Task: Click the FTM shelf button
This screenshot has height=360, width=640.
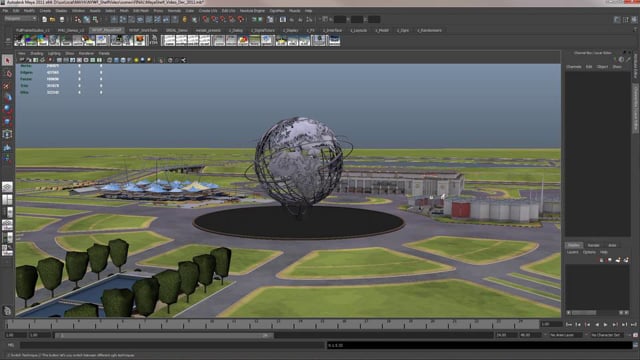Action: coord(153,40)
